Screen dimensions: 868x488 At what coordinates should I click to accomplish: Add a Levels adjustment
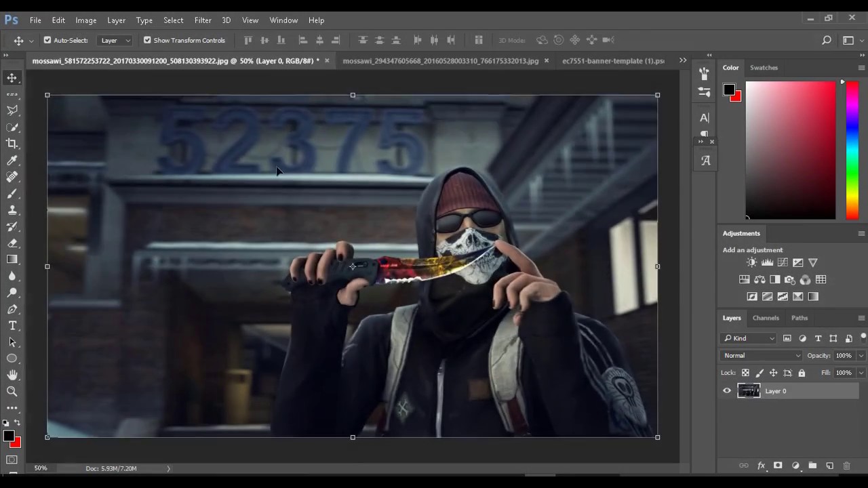coord(767,262)
